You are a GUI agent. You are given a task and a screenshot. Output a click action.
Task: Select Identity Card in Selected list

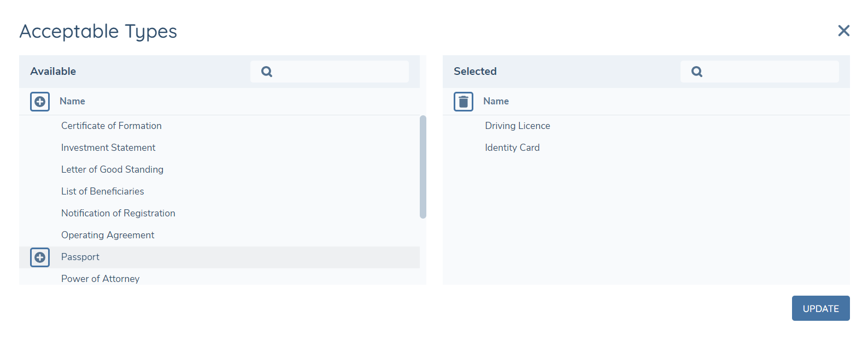(x=512, y=148)
